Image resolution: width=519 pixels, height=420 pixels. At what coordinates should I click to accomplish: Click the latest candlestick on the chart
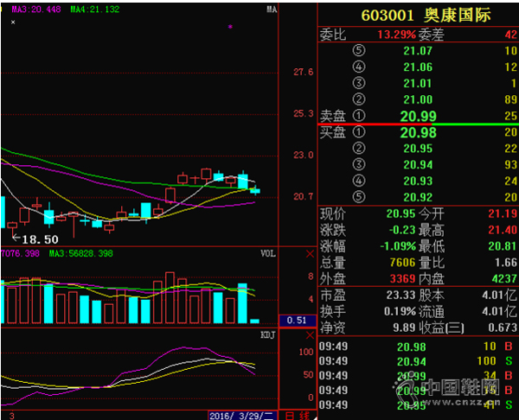255,190
